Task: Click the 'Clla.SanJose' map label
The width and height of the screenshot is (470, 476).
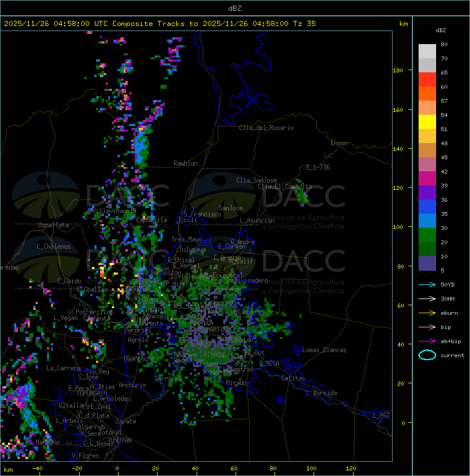Action: (x=256, y=180)
